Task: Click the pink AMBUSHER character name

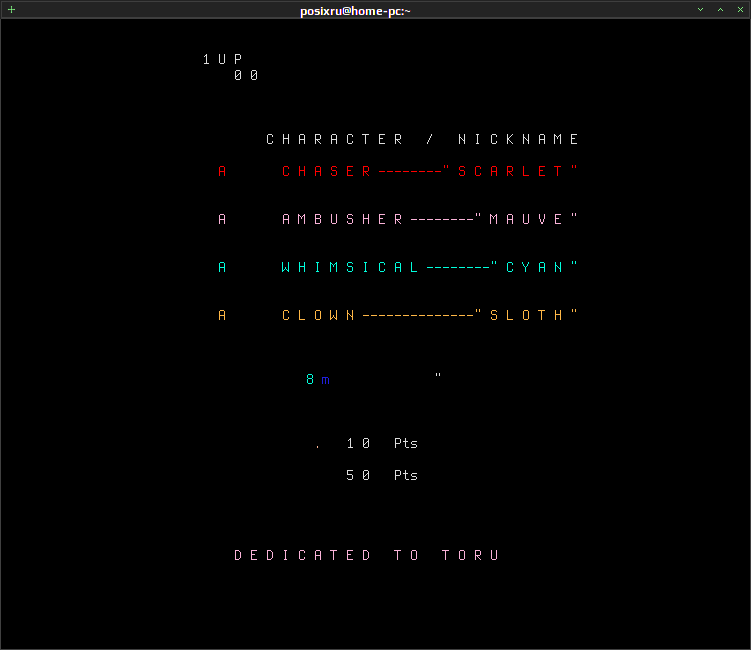Action: 342,219
